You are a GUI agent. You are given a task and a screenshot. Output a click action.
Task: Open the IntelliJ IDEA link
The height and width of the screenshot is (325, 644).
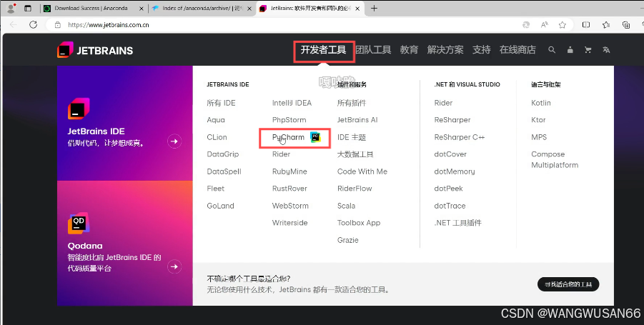(292, 103)
